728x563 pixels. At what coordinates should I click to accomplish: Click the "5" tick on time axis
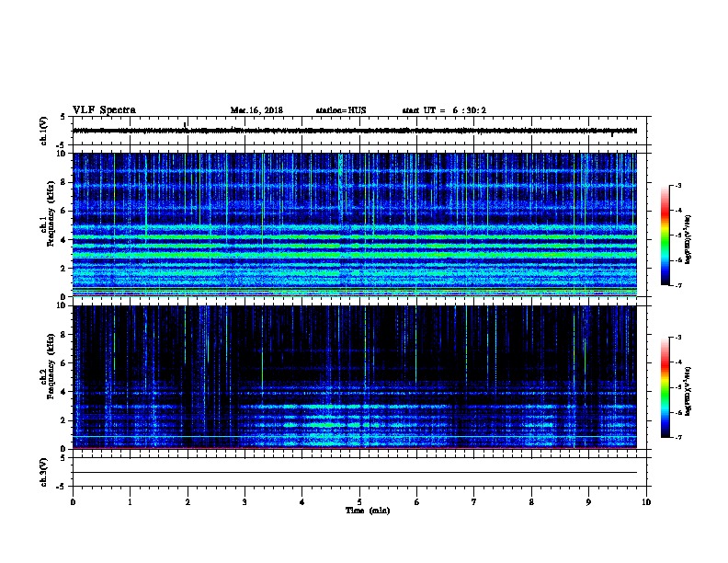[359, 502]
